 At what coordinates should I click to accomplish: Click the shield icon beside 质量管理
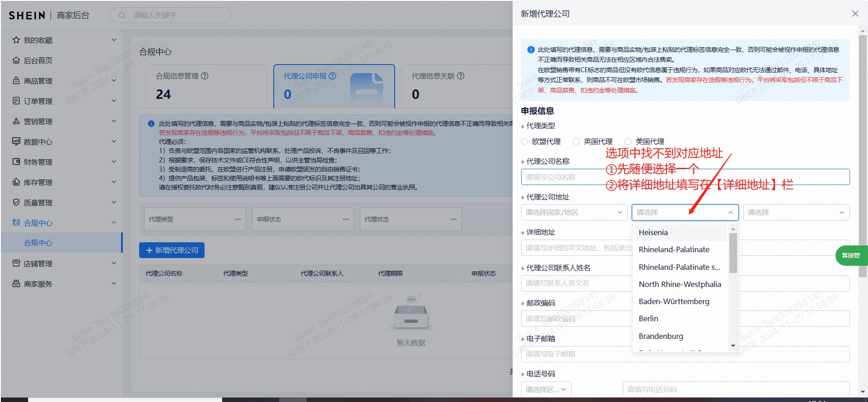pos(16,202)
